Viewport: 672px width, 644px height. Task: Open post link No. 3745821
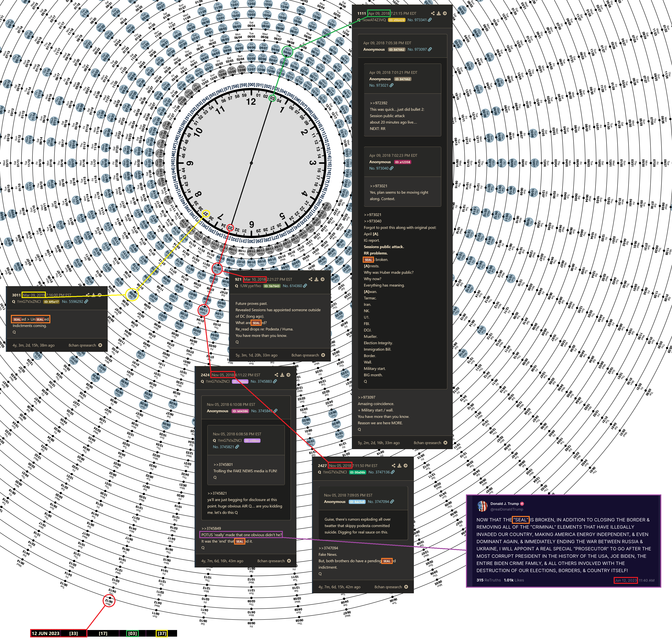tap(224, 447)
